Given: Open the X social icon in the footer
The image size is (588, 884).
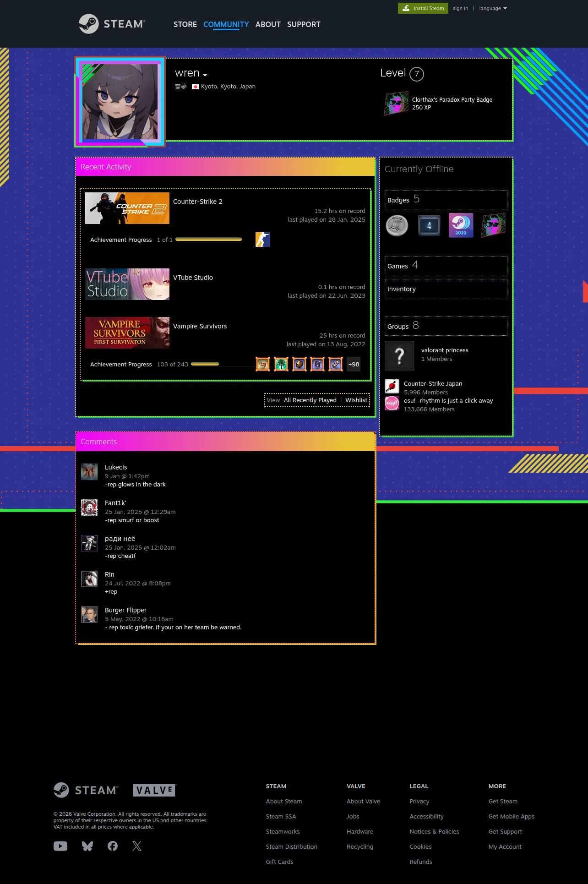Looking at the screenshot, I should tap(137, 846).
